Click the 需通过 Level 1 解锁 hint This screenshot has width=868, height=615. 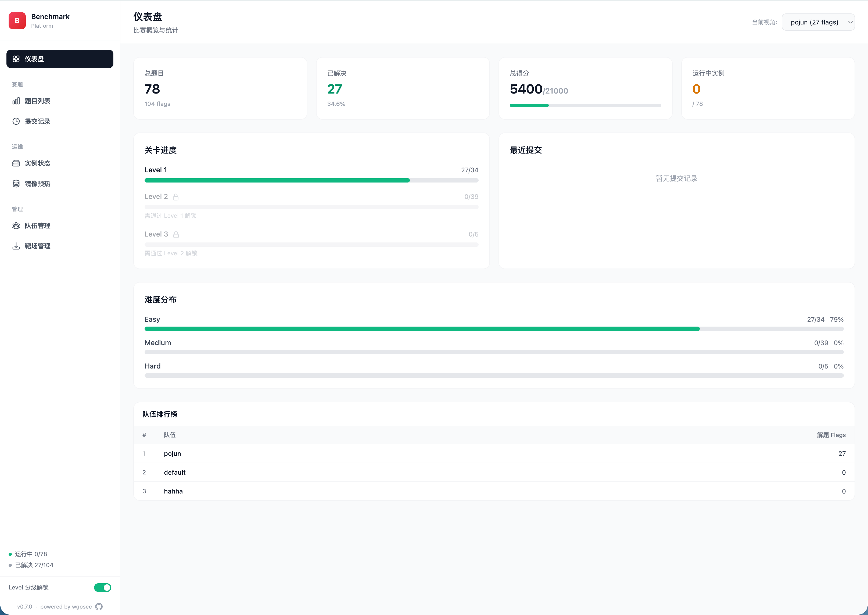[x=171, y=216]
